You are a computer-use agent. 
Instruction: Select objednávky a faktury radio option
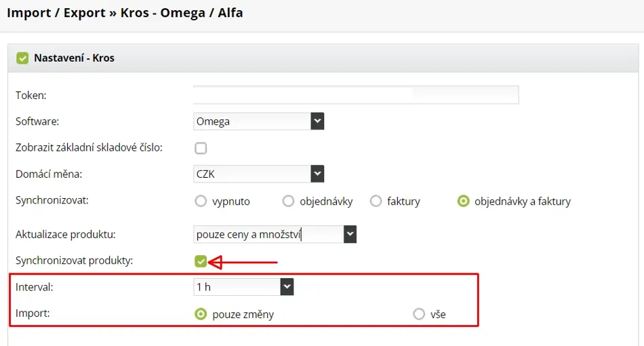point(463,201)
